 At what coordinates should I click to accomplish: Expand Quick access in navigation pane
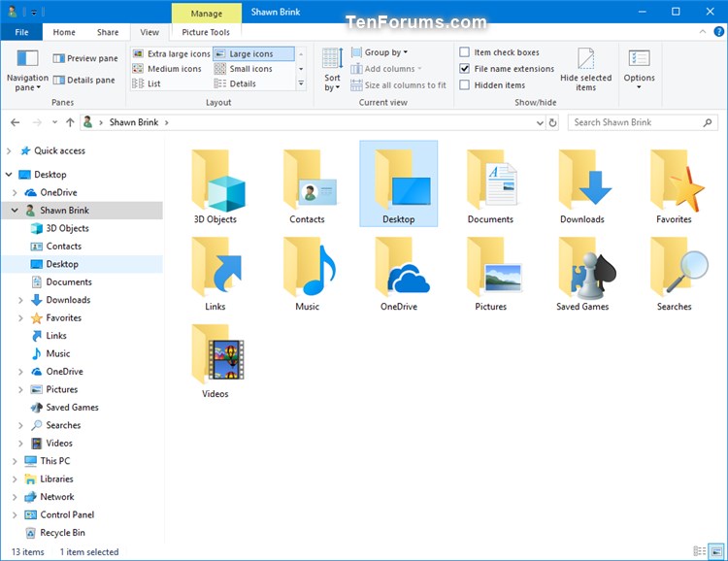9,151
